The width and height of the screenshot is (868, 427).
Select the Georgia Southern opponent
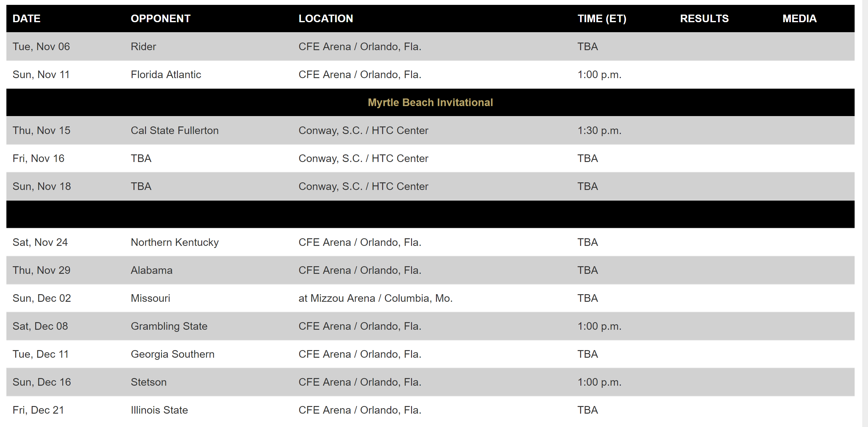(172, 354)
